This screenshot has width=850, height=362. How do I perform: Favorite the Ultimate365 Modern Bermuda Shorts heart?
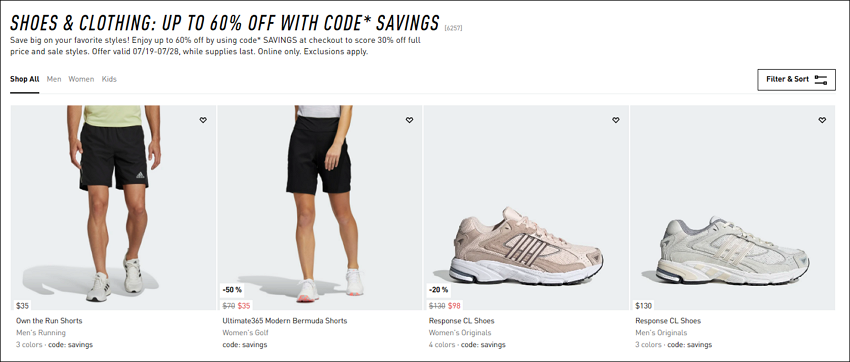tap(409, 120)
